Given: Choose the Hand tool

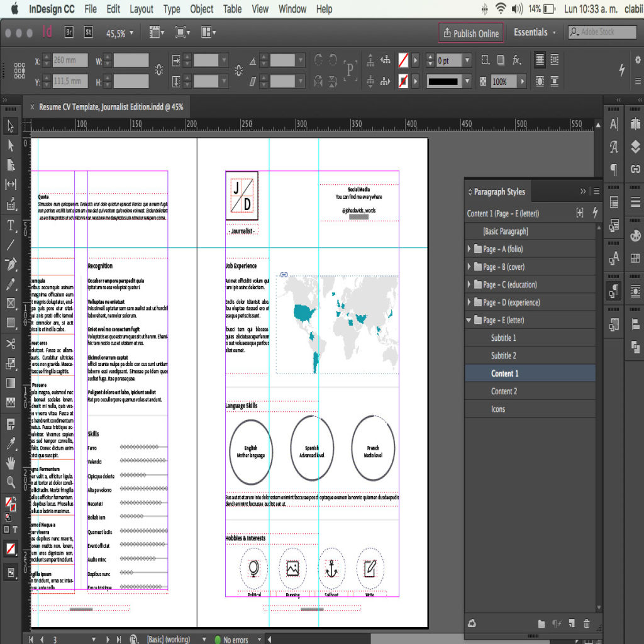Looking at the screenshot, I should 11,464.
